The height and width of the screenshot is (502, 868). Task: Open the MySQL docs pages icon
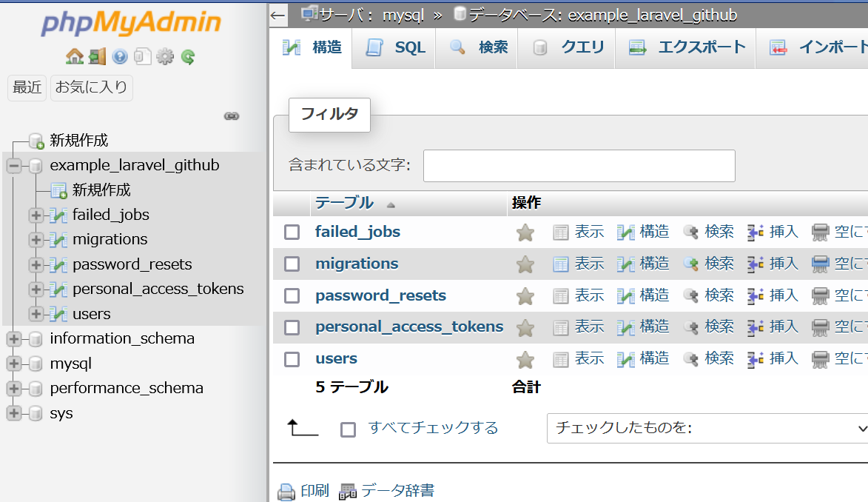pos(142,56)
